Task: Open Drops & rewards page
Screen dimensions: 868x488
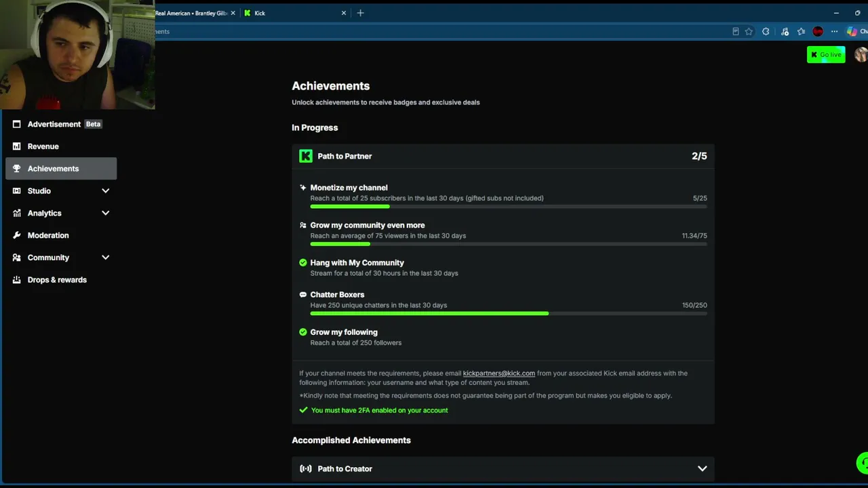Action: (61, 280)
